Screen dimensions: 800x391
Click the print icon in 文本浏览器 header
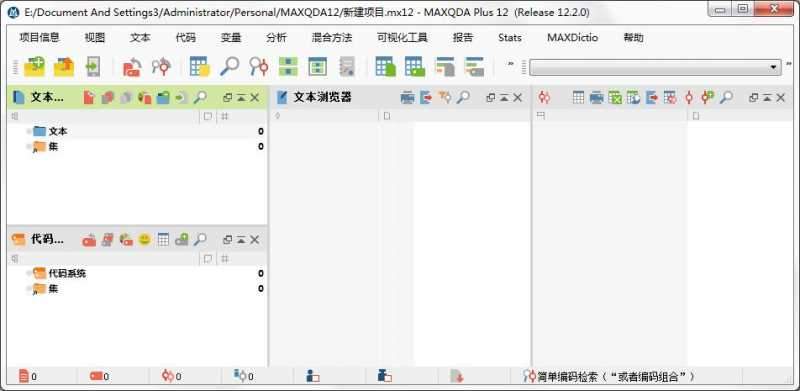(407, 97)
